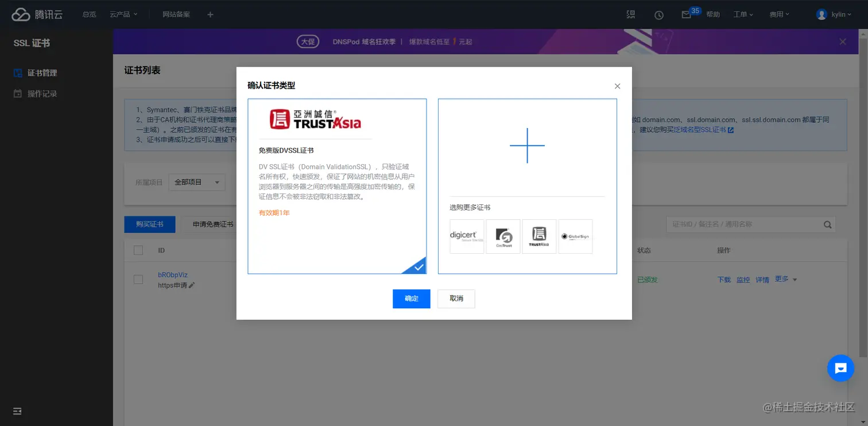The image size is (868, 426).
Task: Click the 购买证书 button
Action: click(150, 224)
